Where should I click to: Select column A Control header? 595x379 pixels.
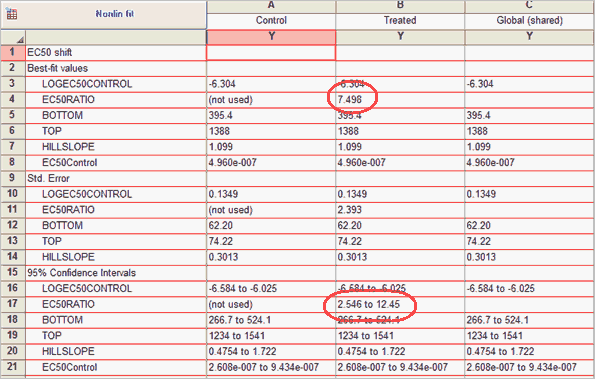click(x=271, y=20)
